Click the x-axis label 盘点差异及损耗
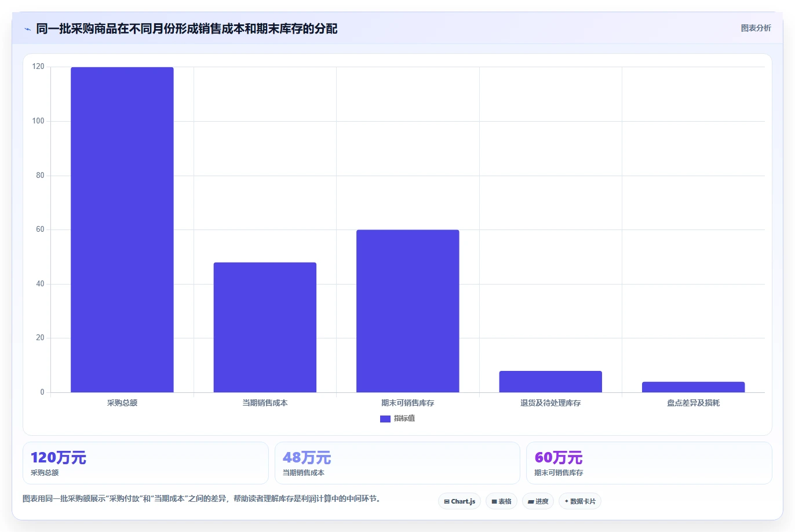Viewport: 795px width, 532px height. click(x=693, y=403)
